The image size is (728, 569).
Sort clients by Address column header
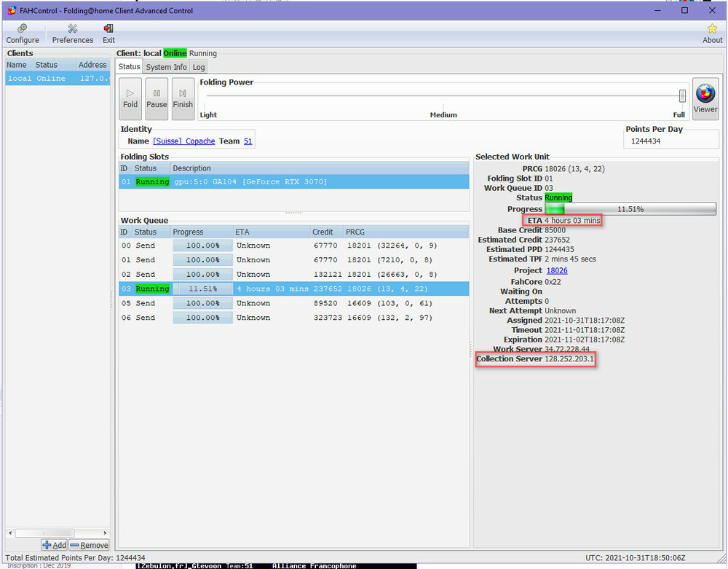(93, 65)
